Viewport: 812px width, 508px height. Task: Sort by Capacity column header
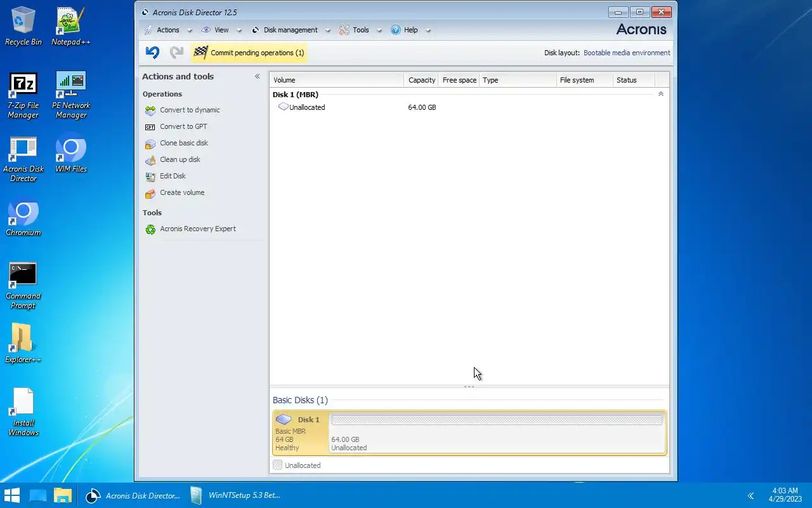click(421, 80)
